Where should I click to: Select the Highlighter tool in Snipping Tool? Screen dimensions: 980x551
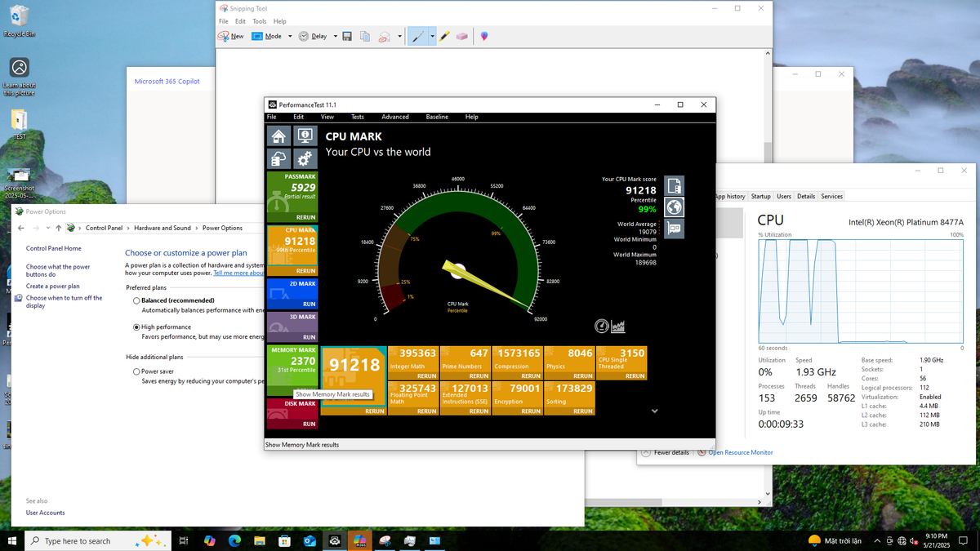click(444, 36)
